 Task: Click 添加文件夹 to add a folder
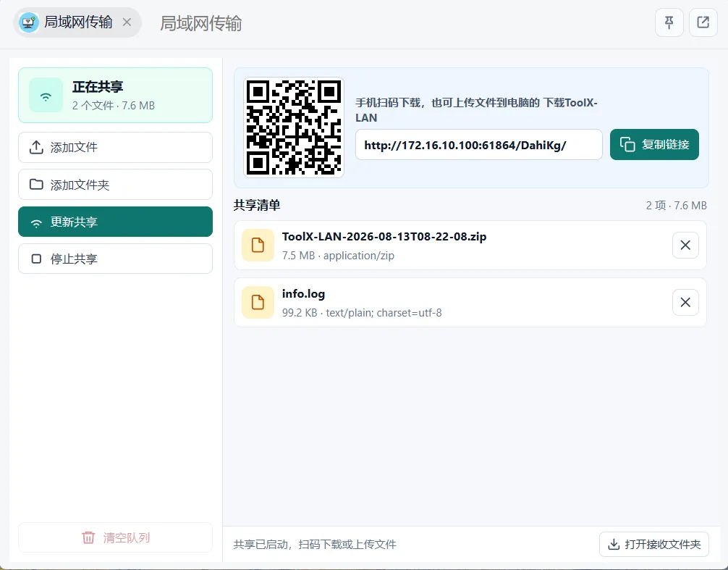tap(115, 185)
